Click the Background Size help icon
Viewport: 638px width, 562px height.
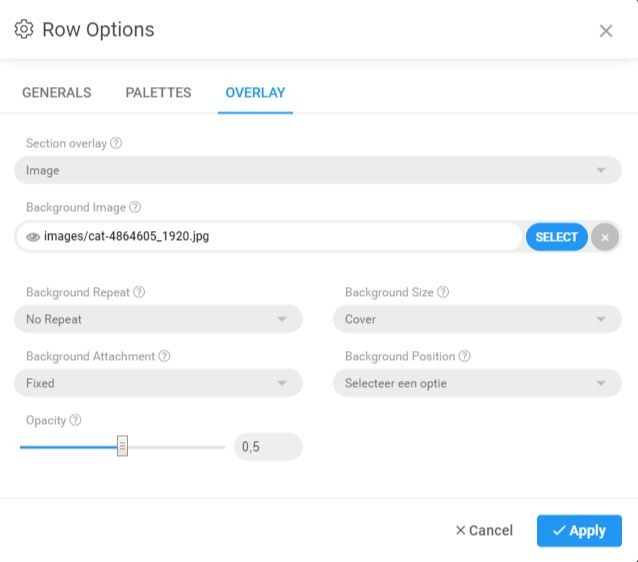(443, 293)
